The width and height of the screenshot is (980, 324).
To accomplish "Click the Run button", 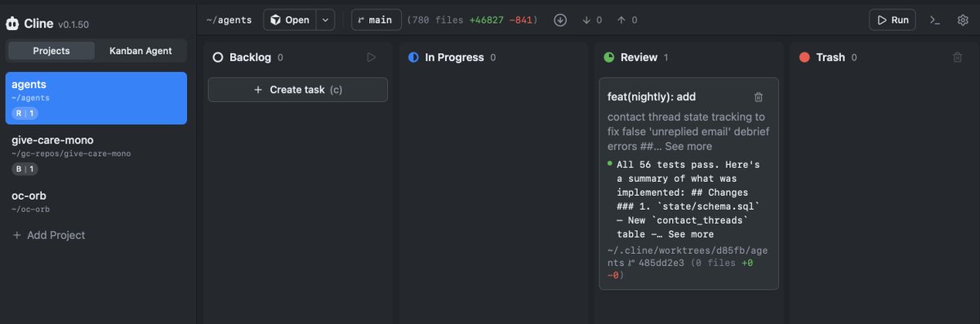I will coord(892,20).
